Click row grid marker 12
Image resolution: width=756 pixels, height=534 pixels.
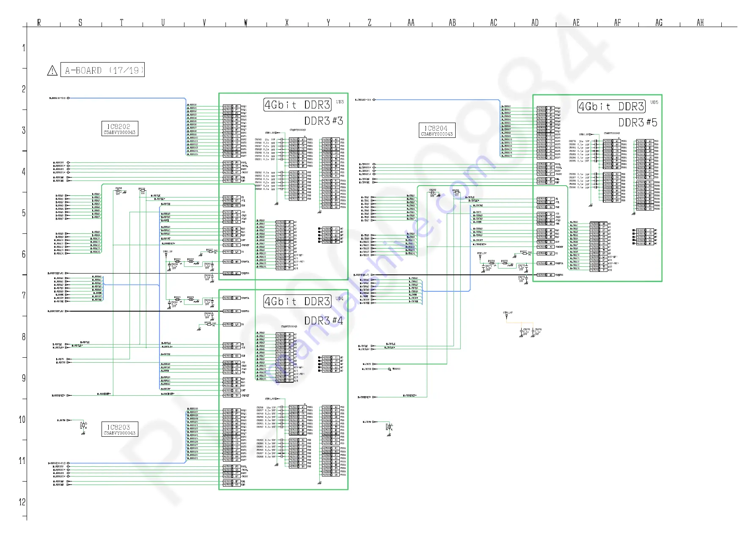point(22,502)
